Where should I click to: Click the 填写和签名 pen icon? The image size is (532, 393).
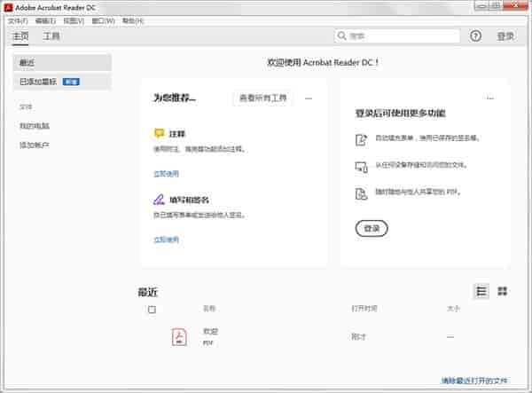159,200
